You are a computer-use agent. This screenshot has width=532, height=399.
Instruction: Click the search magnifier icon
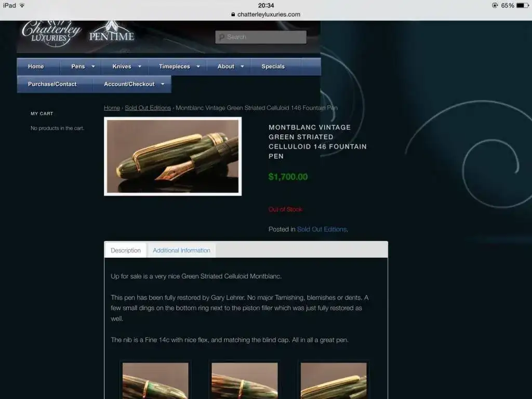click(222, 37)
